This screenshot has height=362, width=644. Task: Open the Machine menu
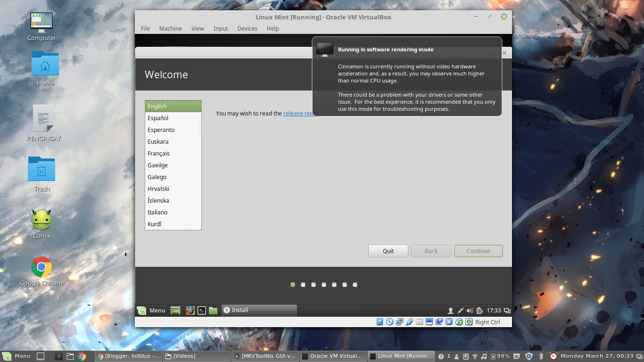(x=170, y=28)
